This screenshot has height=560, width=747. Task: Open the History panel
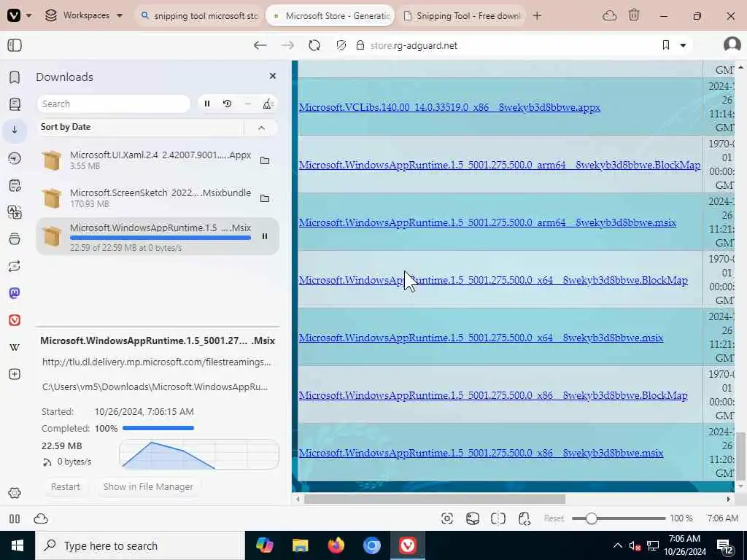pos(15,158)
